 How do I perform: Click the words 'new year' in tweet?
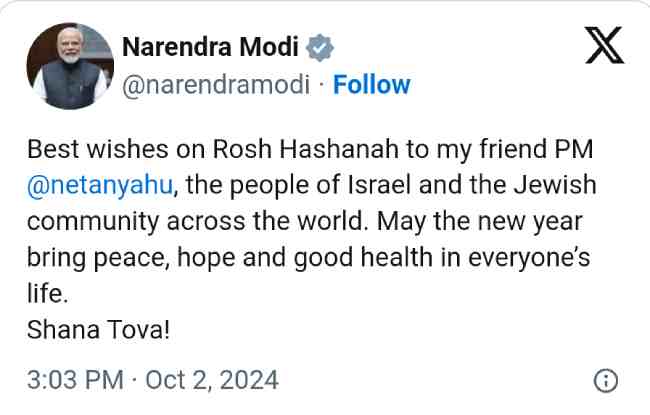pyautogui.click(x=530, y=222)
